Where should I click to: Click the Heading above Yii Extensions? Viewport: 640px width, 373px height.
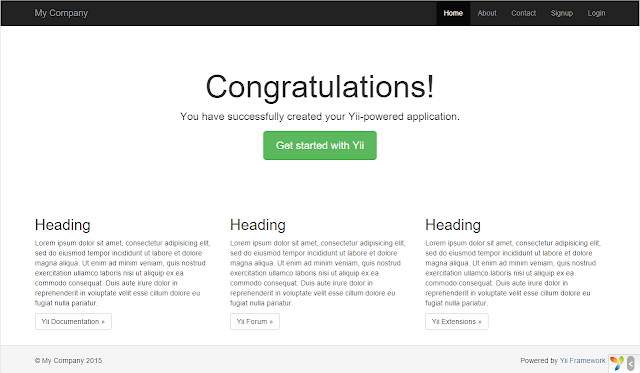(453, 225)
